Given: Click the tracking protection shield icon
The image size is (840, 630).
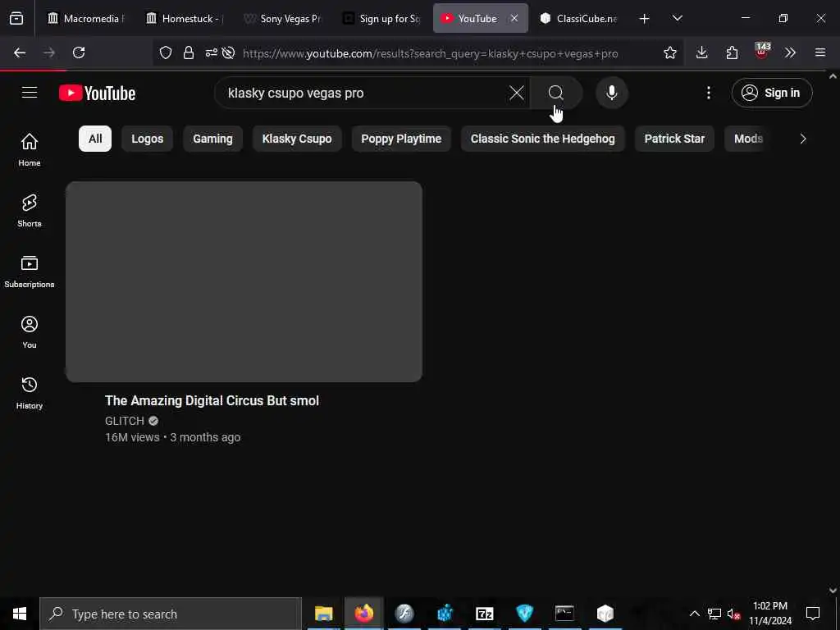Looking at the screenshot, I should [166, 52].
